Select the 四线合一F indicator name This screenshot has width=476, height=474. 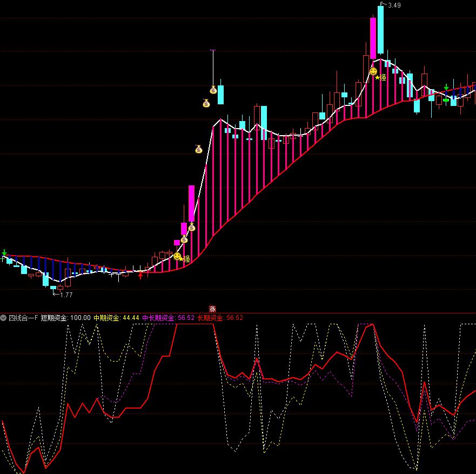(x=23, y=318)
